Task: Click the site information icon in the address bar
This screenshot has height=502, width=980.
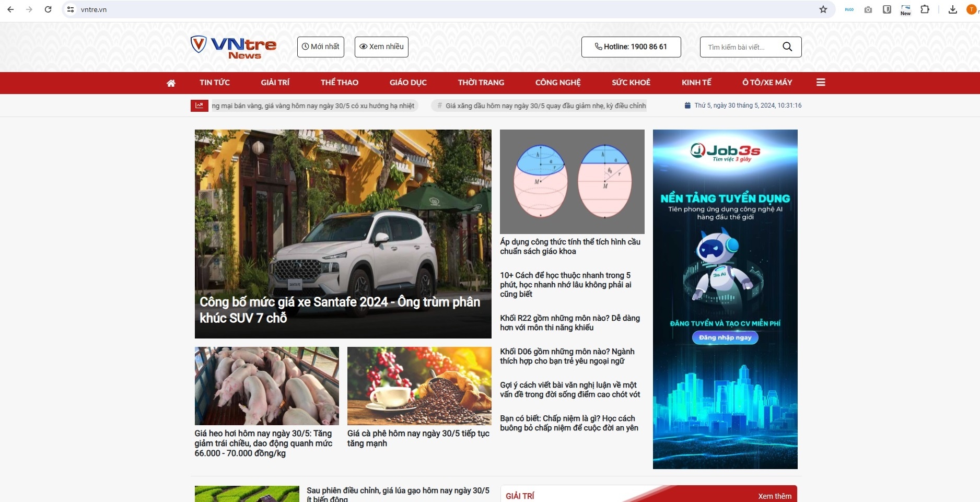Action: (71, 9)
